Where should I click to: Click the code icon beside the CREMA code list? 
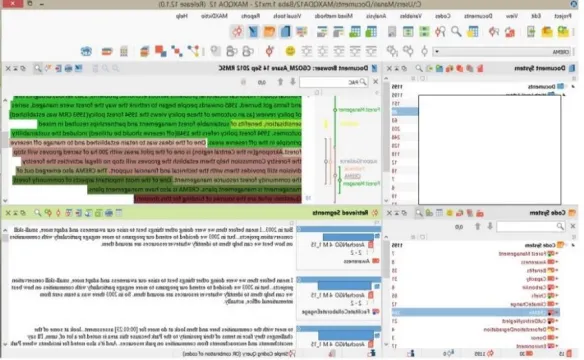click(x=424, y=51)
